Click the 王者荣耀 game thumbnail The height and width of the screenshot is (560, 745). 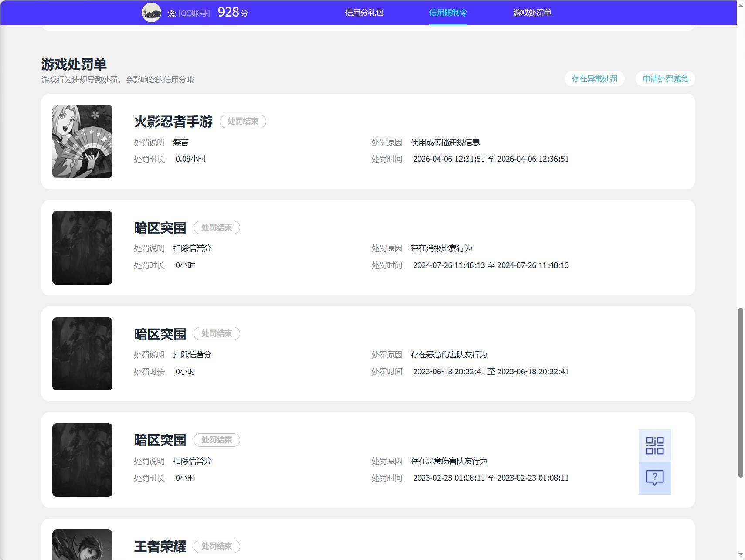point(82,545)
